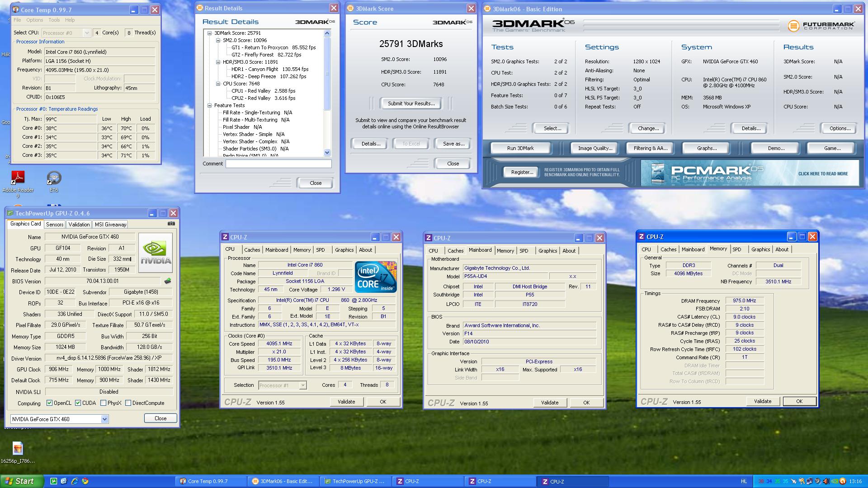The image size is (868, 488).
Task: Click the Register button in 3DMark06
Action: [x=522, y=172]
